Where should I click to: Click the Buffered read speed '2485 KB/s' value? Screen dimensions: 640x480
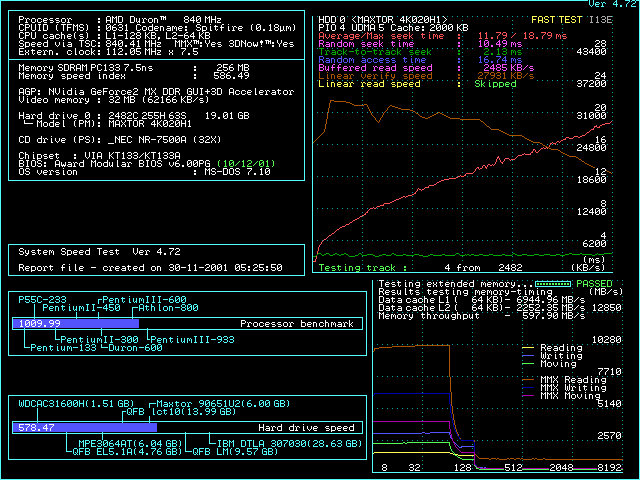(509, 68)
